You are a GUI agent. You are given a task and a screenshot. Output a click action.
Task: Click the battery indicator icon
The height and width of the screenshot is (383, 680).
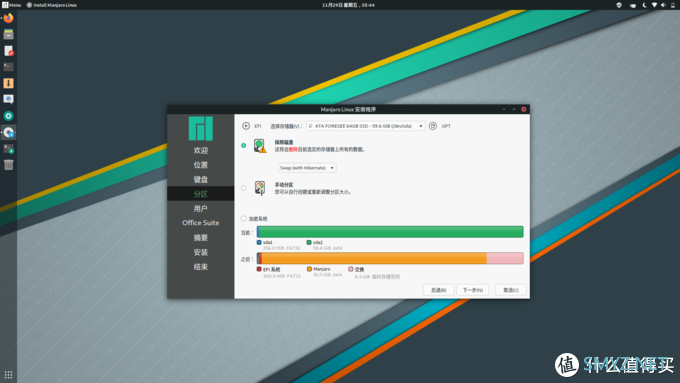[673, 5]
